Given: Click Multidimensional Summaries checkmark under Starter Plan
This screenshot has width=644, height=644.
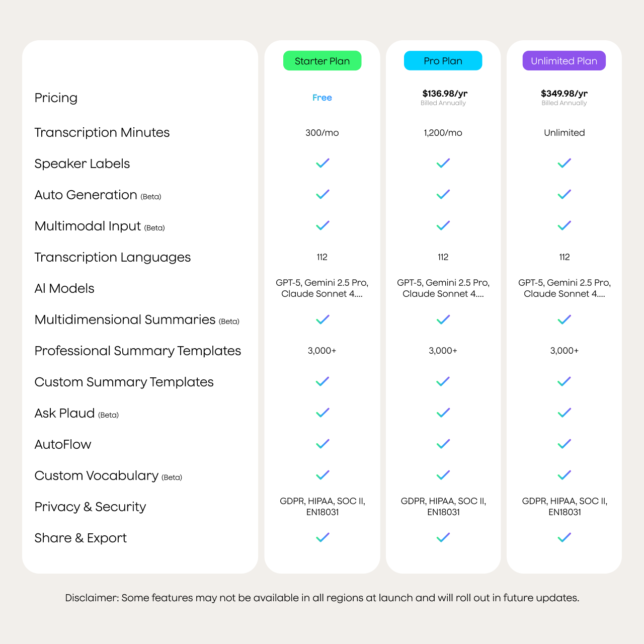Looking at the screenshot, I should (x=323, y=319).
